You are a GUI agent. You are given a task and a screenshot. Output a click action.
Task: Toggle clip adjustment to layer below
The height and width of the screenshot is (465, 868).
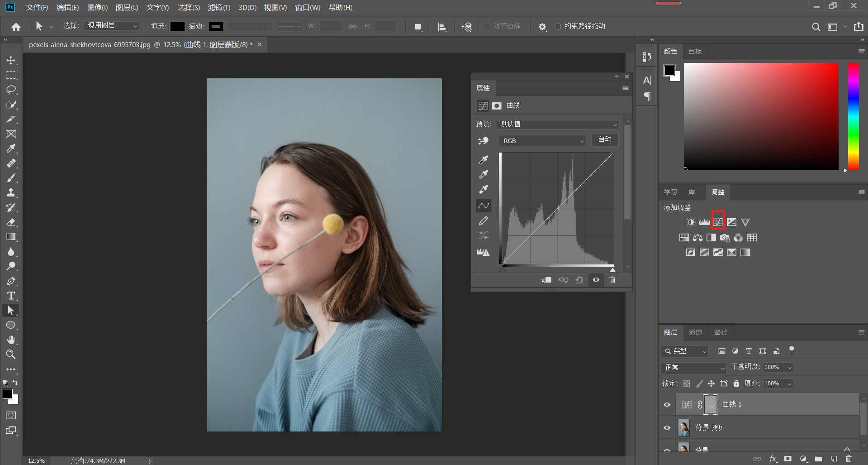click(x=546, y=280)
